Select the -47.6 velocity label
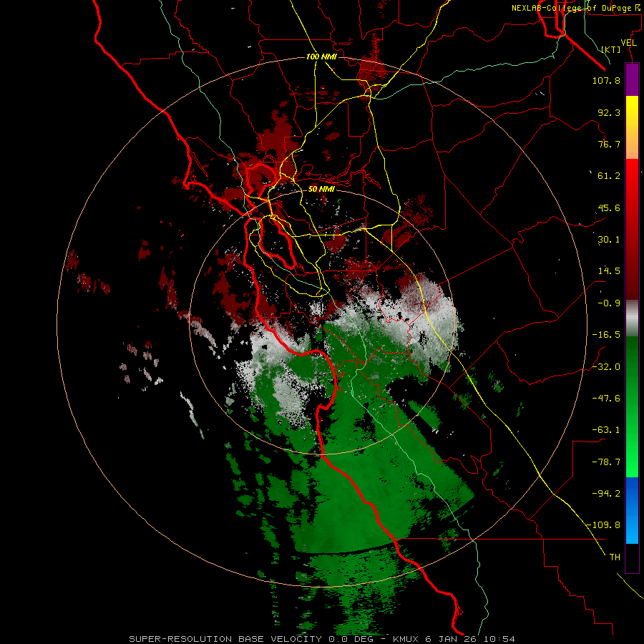644x644 pixels. [x=606, y=399]
